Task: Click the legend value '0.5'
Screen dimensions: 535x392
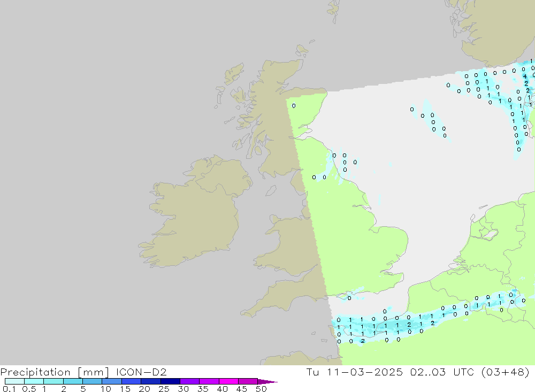Action: [x=29, y=389]
